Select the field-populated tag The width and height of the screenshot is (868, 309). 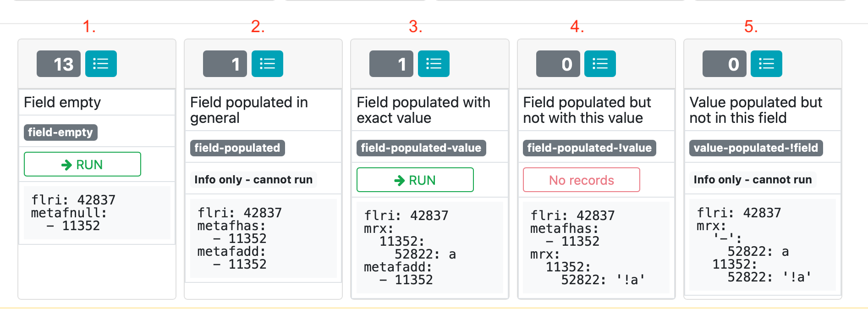coord(237,148)
